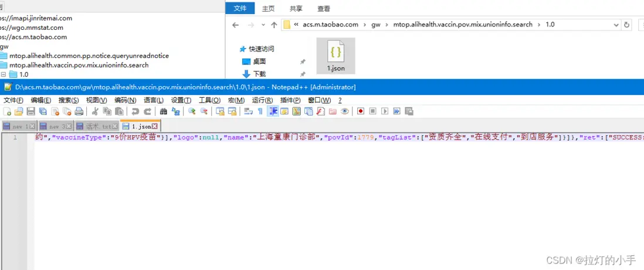Toggle Synchronize Horizontal Scrolling icon
This screenshot has height=270, width=644.
coord(232,111)
